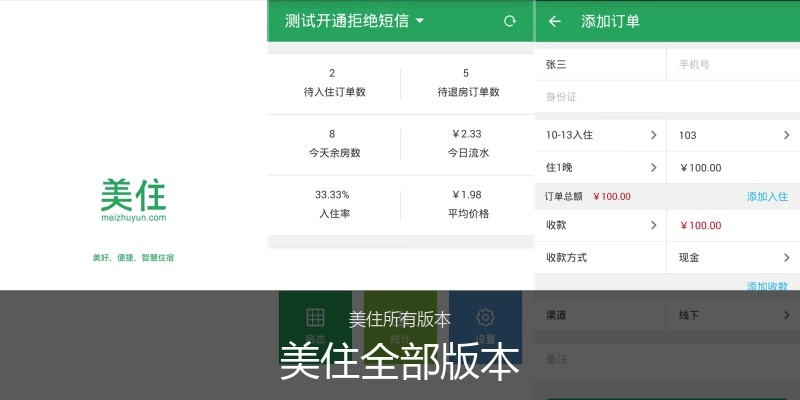
Task: Expand the 10-13入住 date chevron
Action: click(x=654, y=135)
